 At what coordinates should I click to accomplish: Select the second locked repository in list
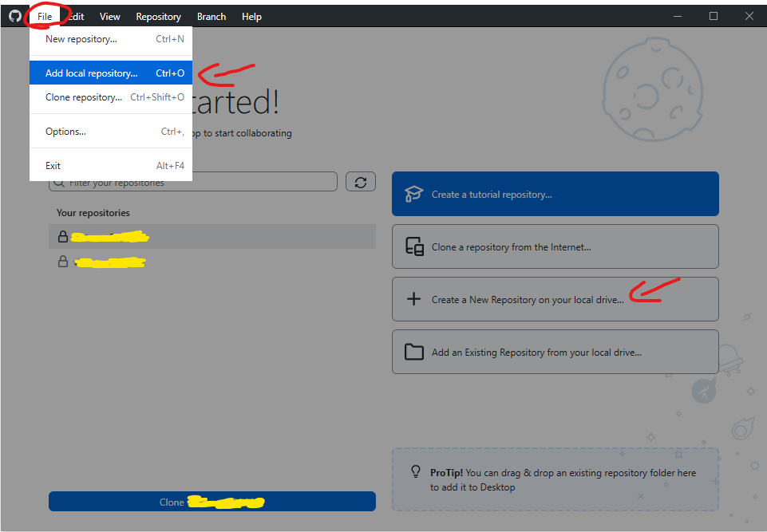(x=212, y=262)
